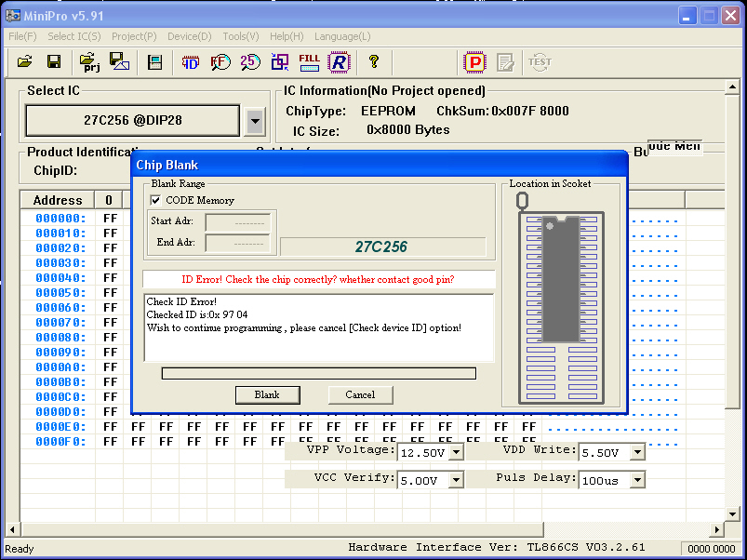Screen dimensions: 747x560
Task: Open the Help(H) menu
Action: pos(287,36)
